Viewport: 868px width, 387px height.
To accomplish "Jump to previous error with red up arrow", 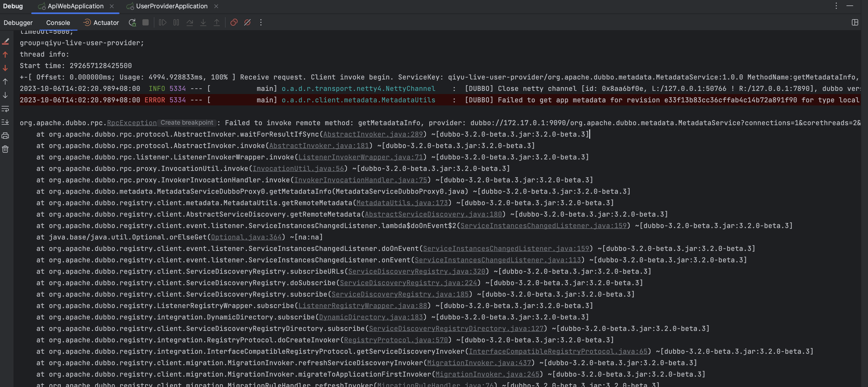I will [5, 55].
